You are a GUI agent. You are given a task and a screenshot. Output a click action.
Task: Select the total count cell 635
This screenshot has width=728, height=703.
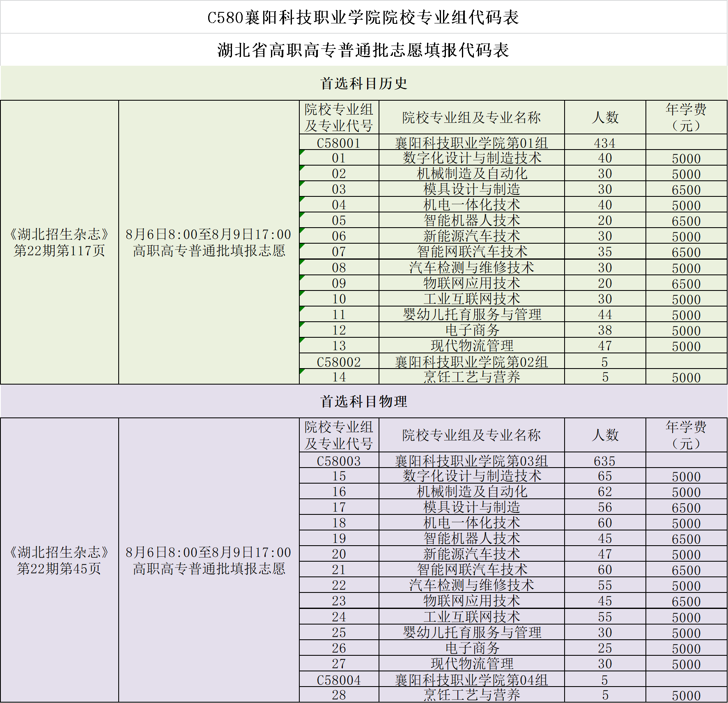tap(605, 461)
